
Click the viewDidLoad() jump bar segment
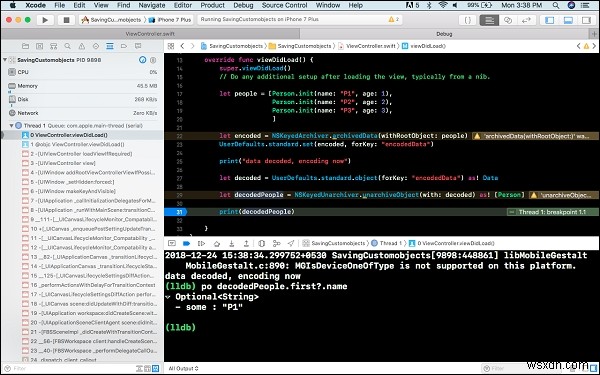click(424, 46)
